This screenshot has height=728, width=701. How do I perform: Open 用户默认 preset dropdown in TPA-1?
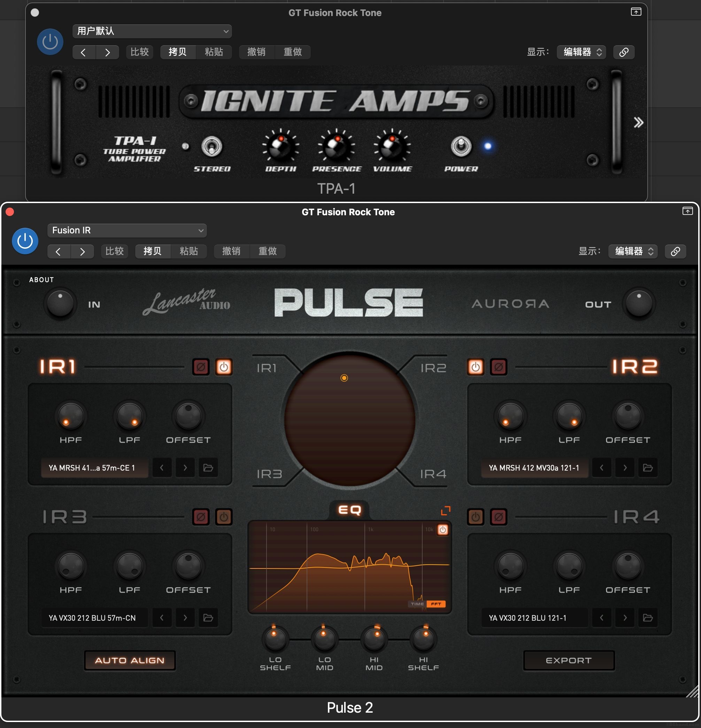152,31
